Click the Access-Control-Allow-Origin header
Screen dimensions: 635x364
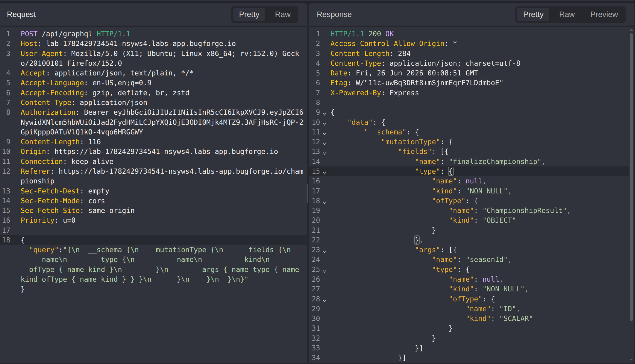[x=394, y=44]
